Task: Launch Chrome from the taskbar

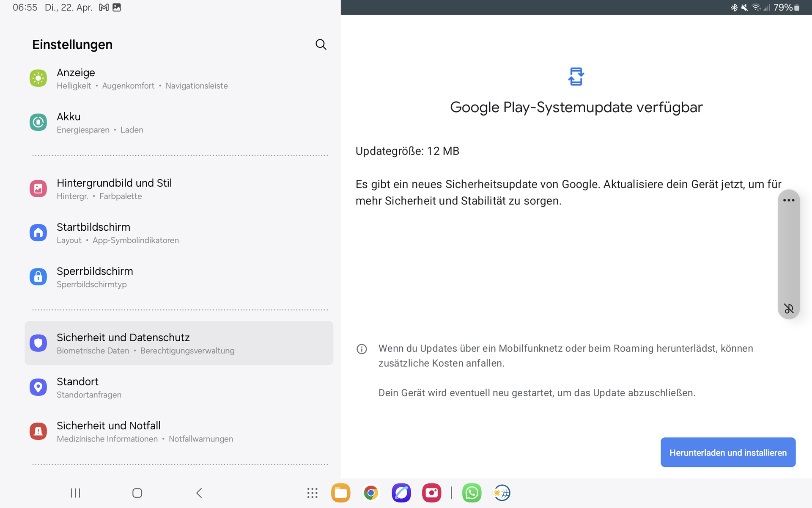Action: point(371,493)
